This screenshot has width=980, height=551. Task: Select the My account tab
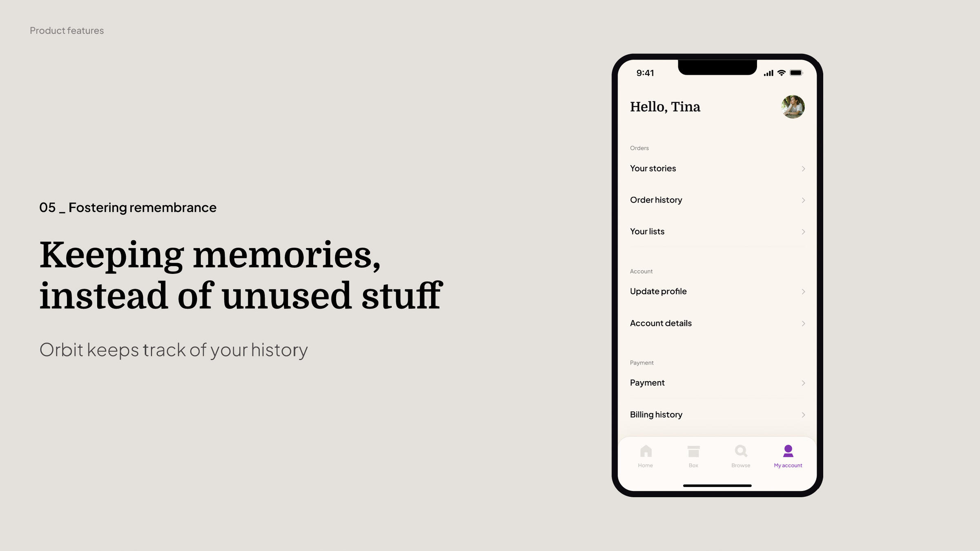(788, 456)
